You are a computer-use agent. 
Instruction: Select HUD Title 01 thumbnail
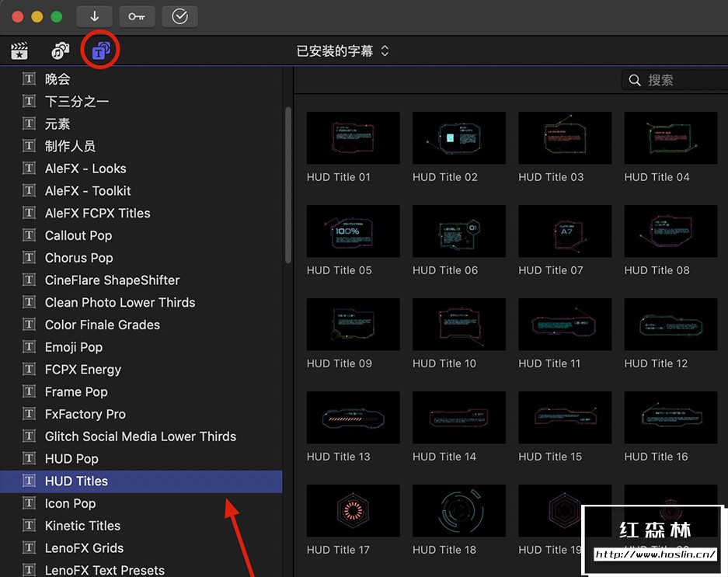[354, 138]
